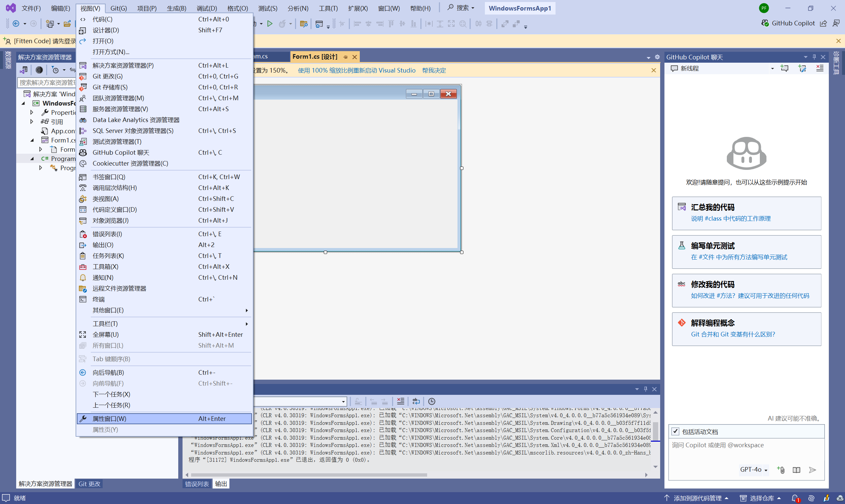The height and width of the screenshot is (504, 845).
Task: Expand the Other Windows submenu
Action: coord(164,310)
